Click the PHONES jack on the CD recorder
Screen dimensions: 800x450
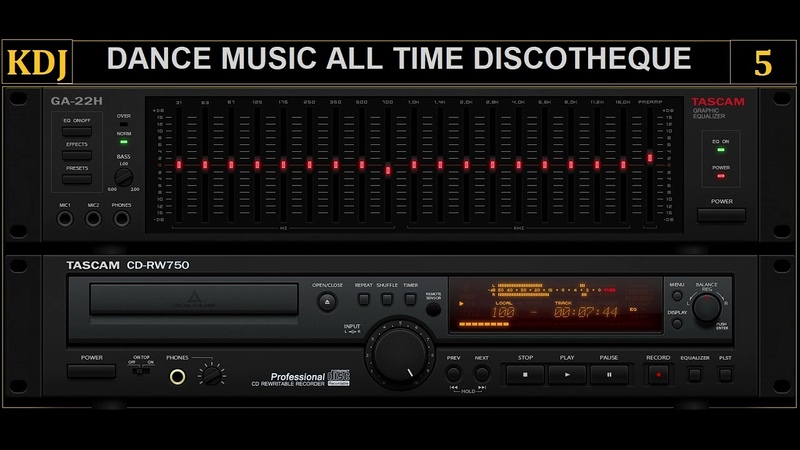click(x=177, y=377)
